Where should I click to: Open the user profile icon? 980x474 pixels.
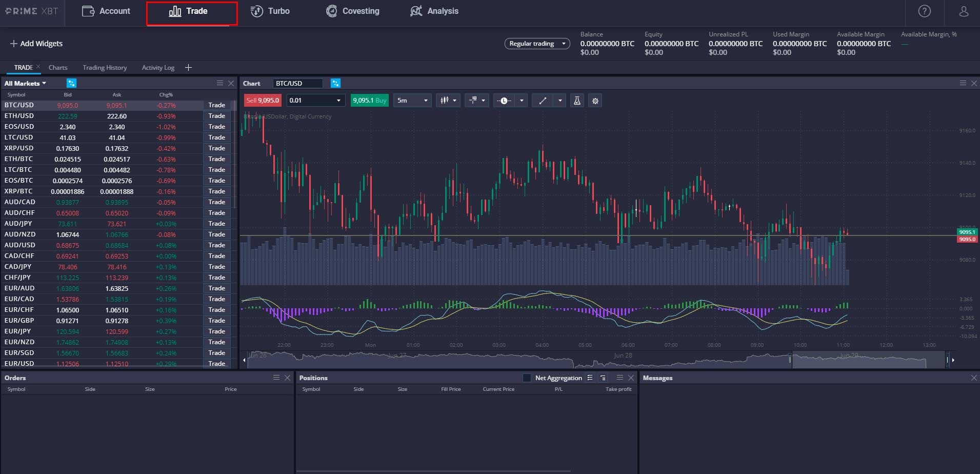pos(964,11)
